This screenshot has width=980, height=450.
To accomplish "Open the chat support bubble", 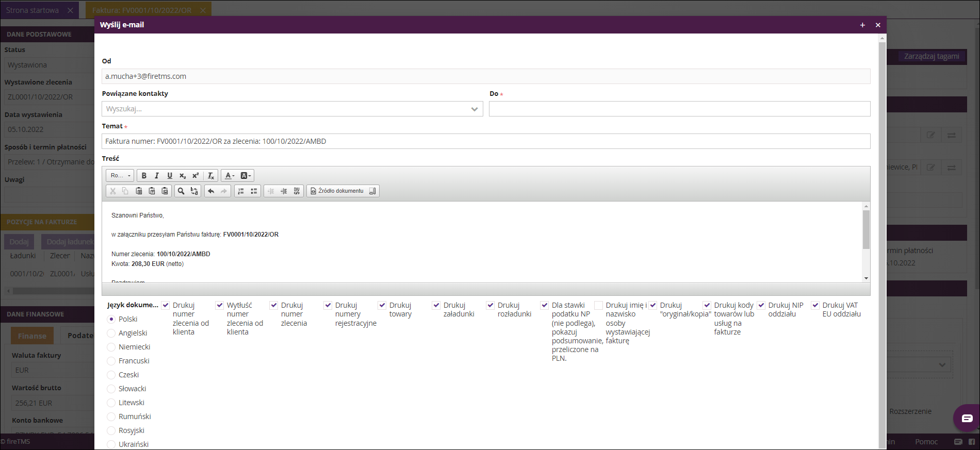I will [967, 418].
